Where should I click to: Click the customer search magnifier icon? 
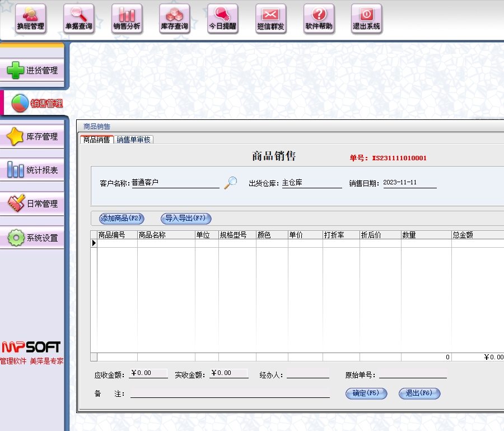click(230, 183)
